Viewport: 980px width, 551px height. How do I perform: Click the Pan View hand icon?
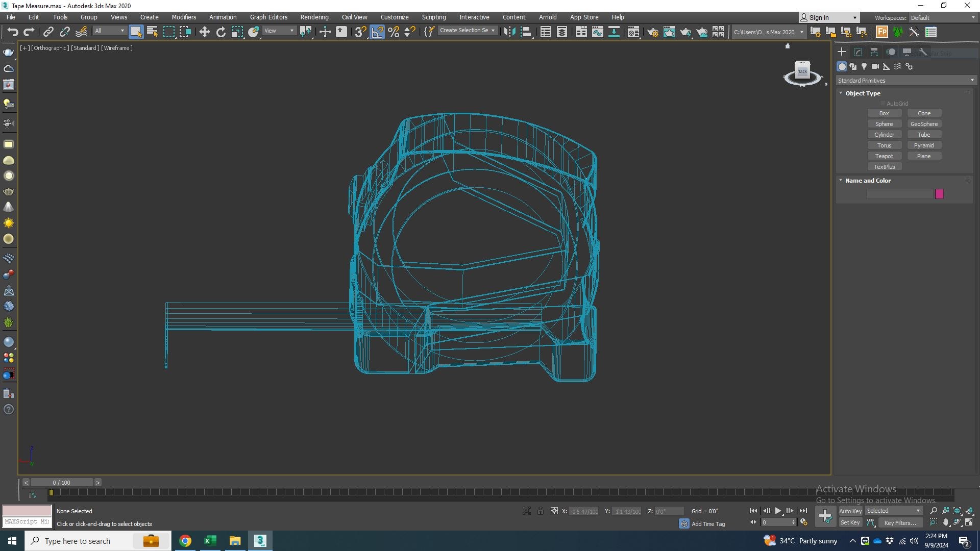946,522
